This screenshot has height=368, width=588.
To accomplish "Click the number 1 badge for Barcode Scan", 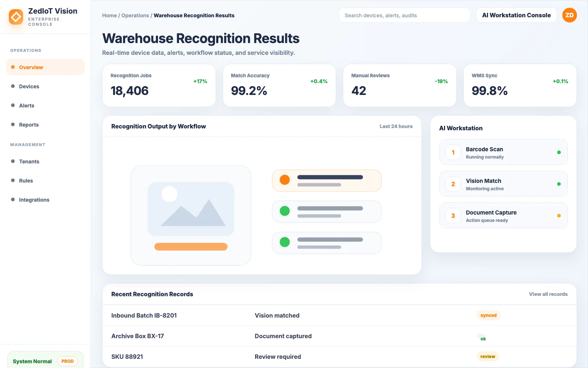I will pos(453,152).
